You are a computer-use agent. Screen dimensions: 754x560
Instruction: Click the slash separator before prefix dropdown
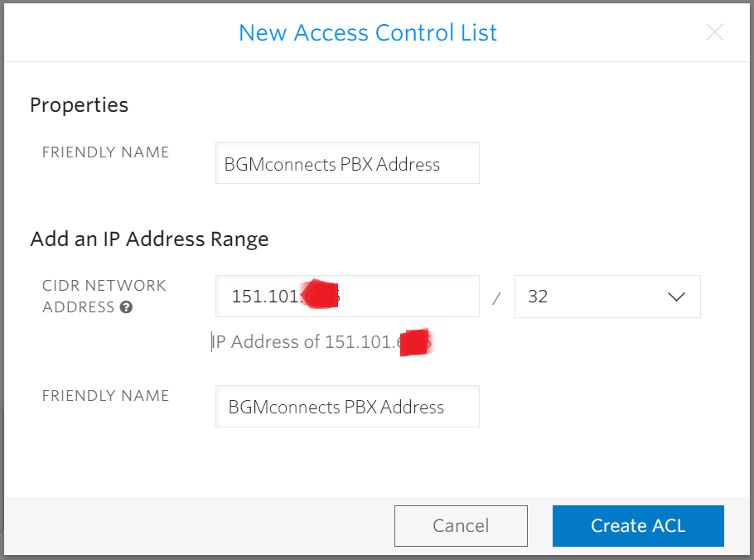(496, 298)
